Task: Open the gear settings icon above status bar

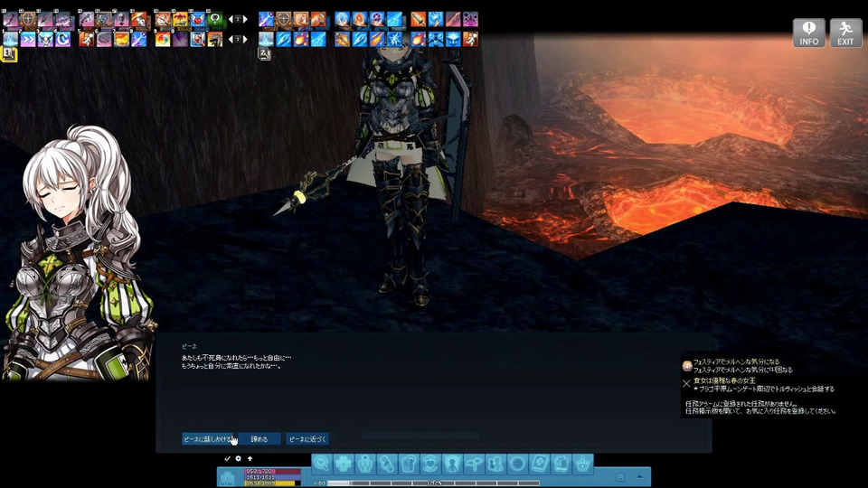Action: [238, 459]
